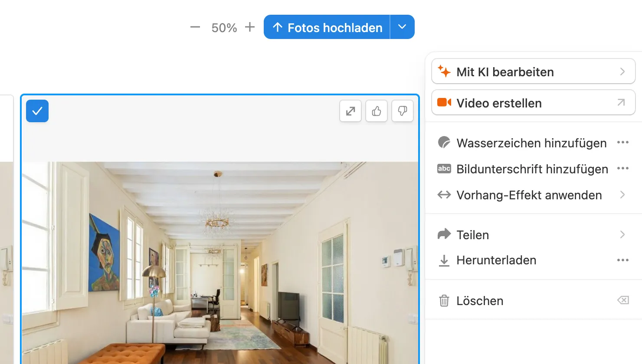Screen dimensions: 642x364
Task: Expand the Vorhang-Effekt anwenden chevron
Action: click(622, 195)
